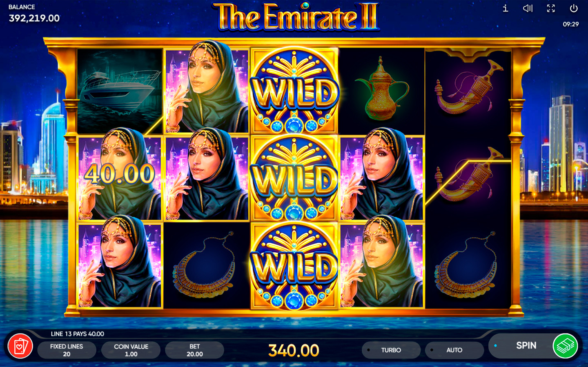This screenshot has width=588, height=367.
Task: Click the Fixed Lines 20 box
Action: coord(67,350)
